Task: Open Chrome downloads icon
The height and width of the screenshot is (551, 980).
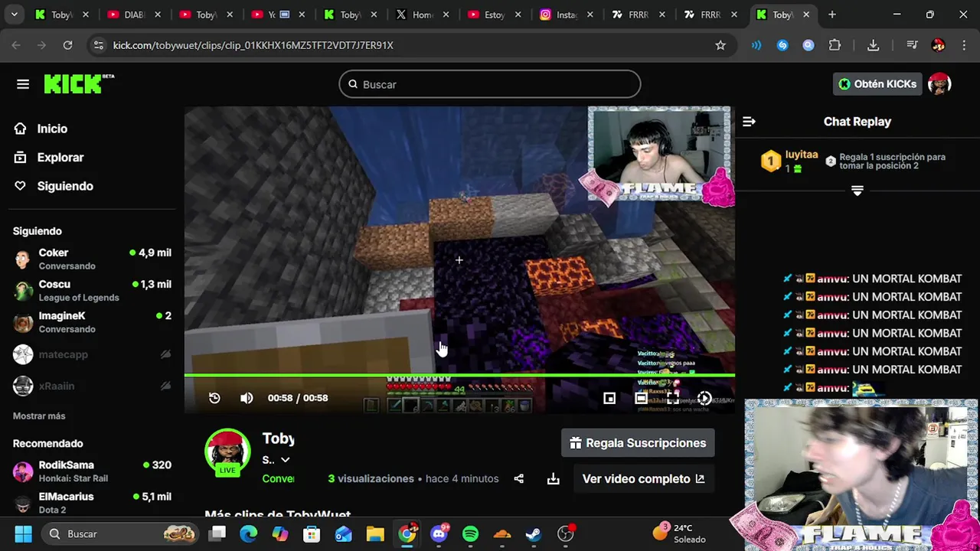Action: 873,45
